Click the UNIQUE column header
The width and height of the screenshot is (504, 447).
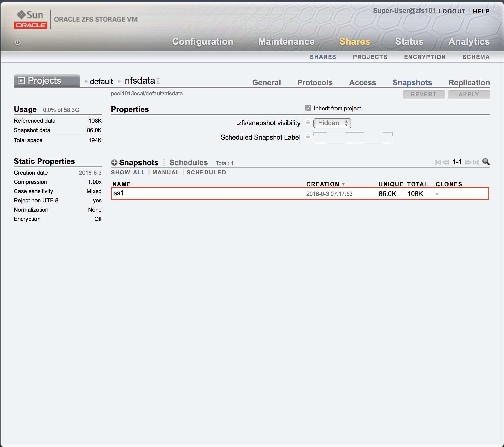click(391, 184)
